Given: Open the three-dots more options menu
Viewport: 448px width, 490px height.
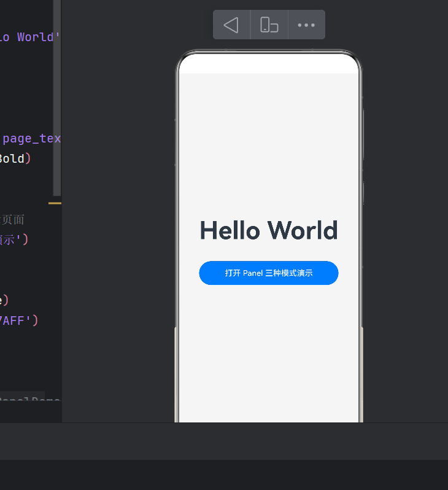Looking at the screenshot, I should [306, 25].
